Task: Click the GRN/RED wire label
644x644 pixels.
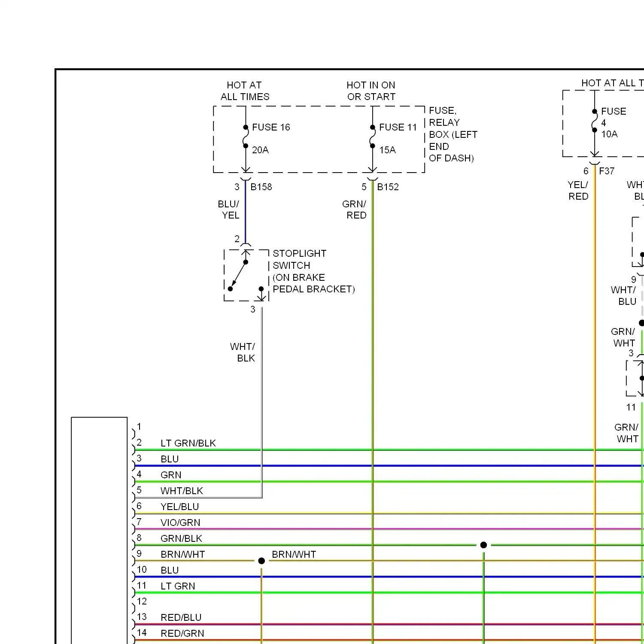Action: (x=355, y=210)
